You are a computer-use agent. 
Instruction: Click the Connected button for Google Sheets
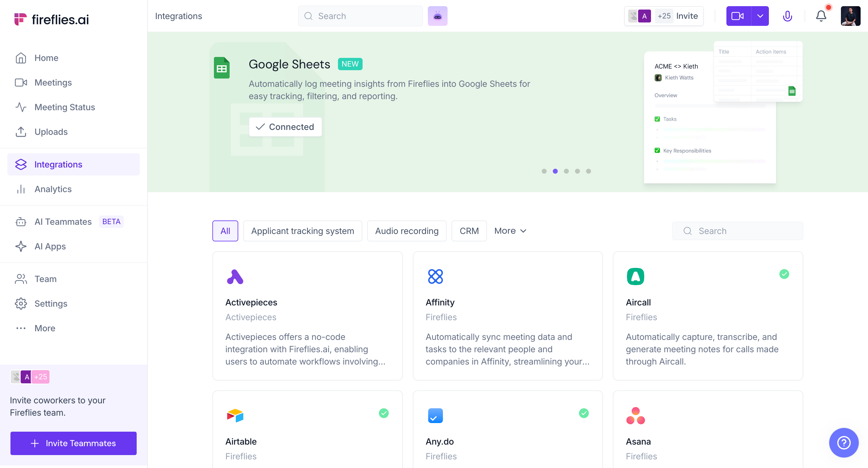285,127
